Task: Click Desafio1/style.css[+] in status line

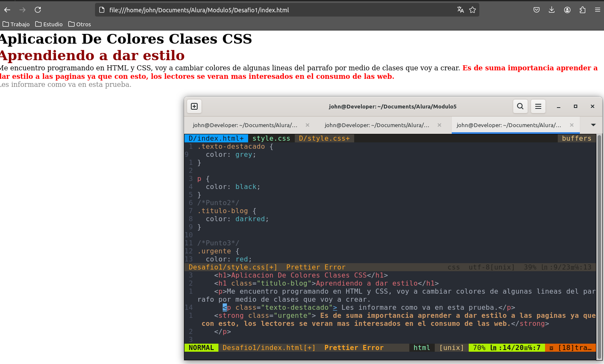Action: point(233,267)
